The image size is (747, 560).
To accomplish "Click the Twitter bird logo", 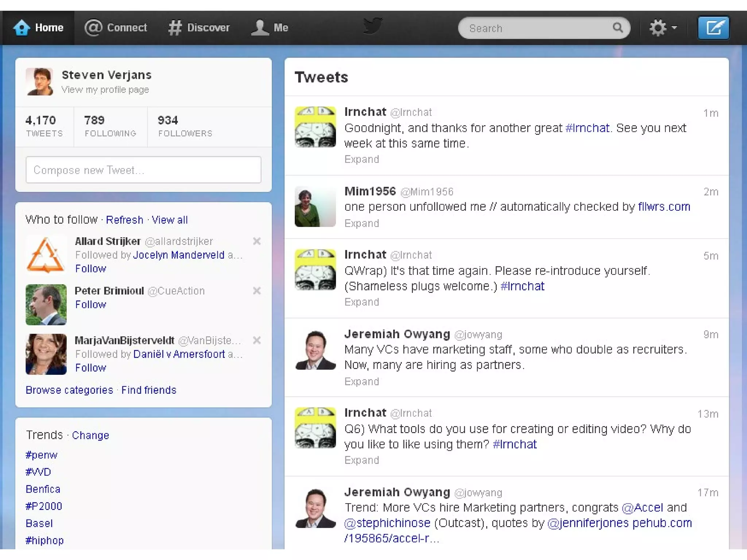I will (373, 26).
